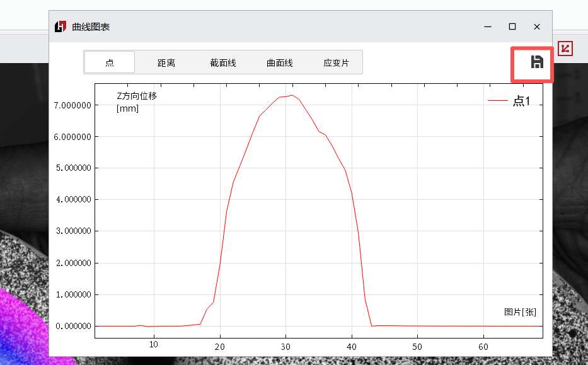Click the peak of the red curve
The width and height of the screenshot is (588, 365).
(x=292, y=95)
